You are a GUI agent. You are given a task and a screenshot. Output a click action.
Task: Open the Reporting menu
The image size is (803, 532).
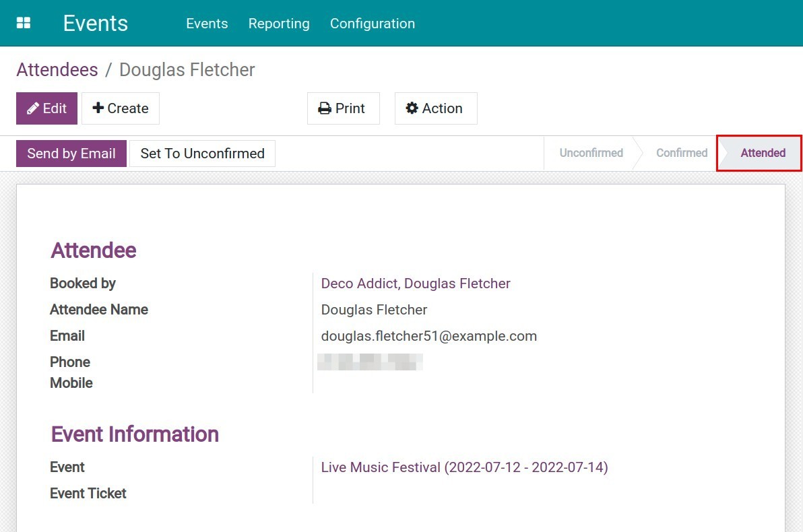coord(279,24)
